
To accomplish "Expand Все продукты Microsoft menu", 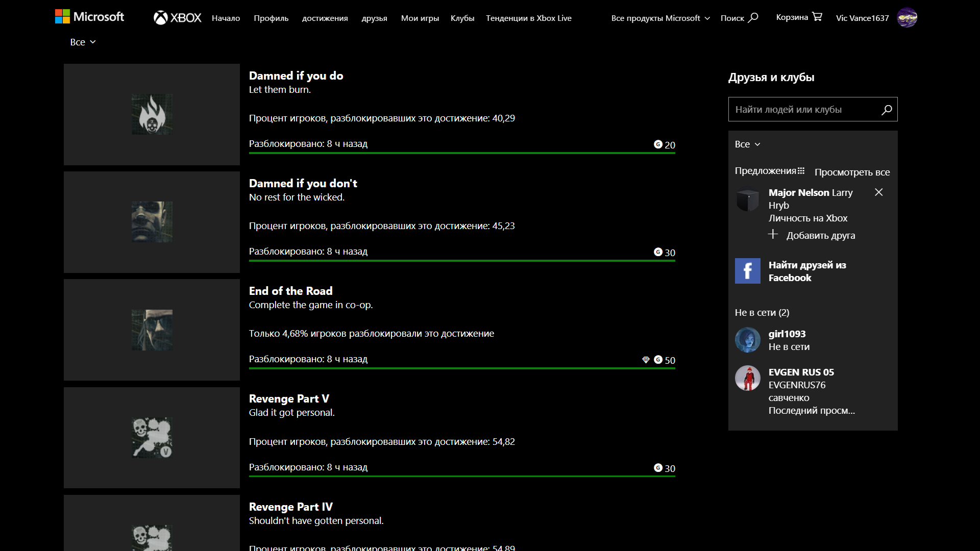I will (x=660, y=18).
